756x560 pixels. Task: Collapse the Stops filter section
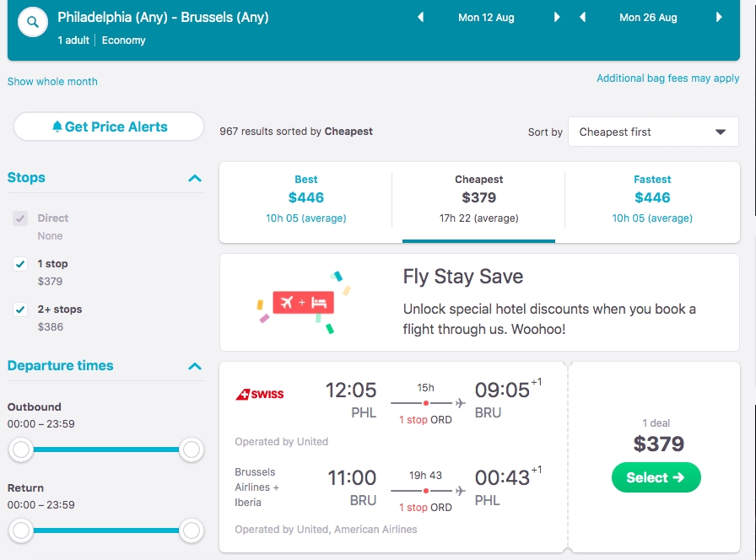(x=195, y=178)
